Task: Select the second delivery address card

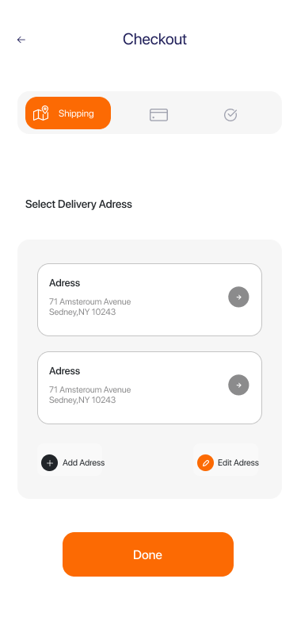Action: 150,388
